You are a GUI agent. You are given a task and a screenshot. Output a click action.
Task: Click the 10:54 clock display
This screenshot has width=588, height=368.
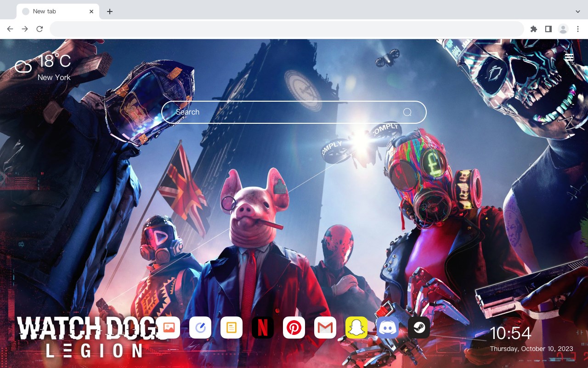pyautogui.click(x=510, y=333)
